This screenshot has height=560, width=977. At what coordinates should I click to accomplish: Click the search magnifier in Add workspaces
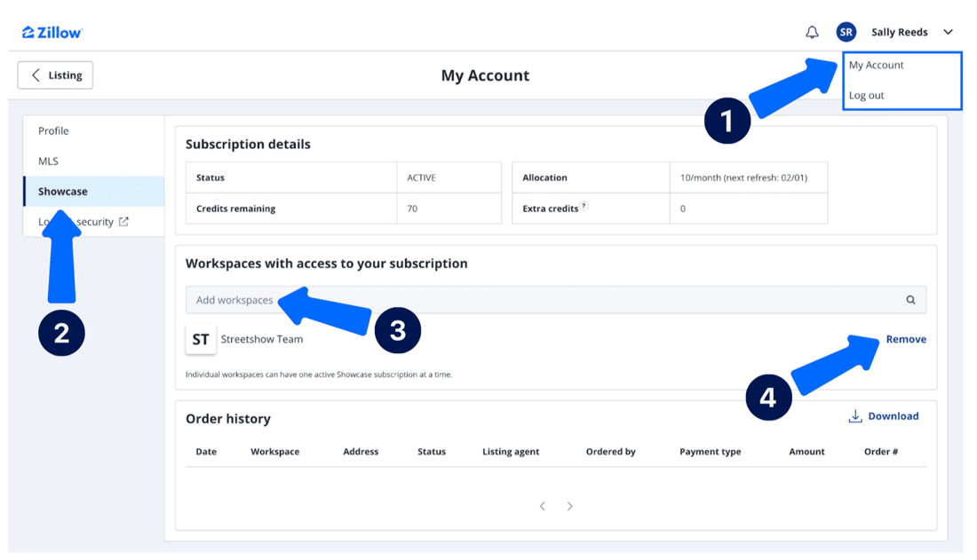[910, 299]
